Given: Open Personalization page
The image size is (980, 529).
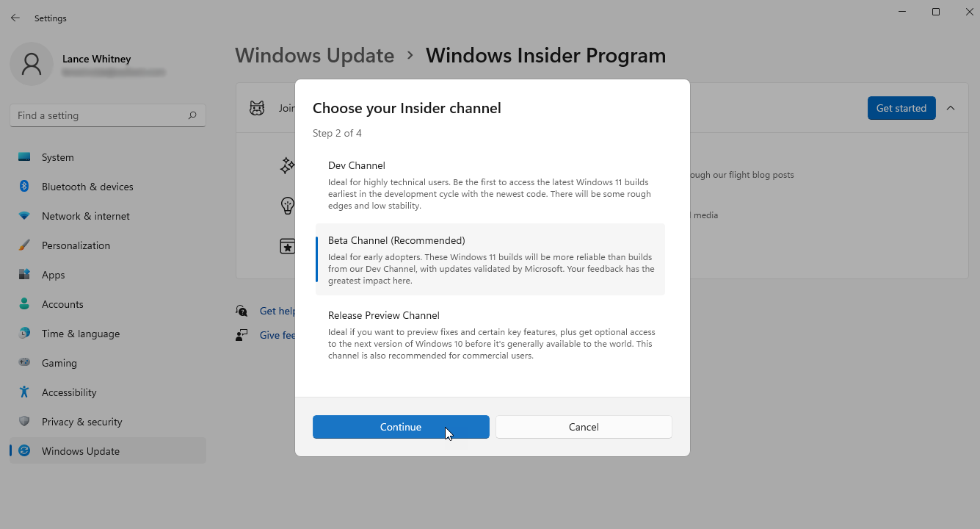Looking at the screenshot, I should click(x=108, y=245).
